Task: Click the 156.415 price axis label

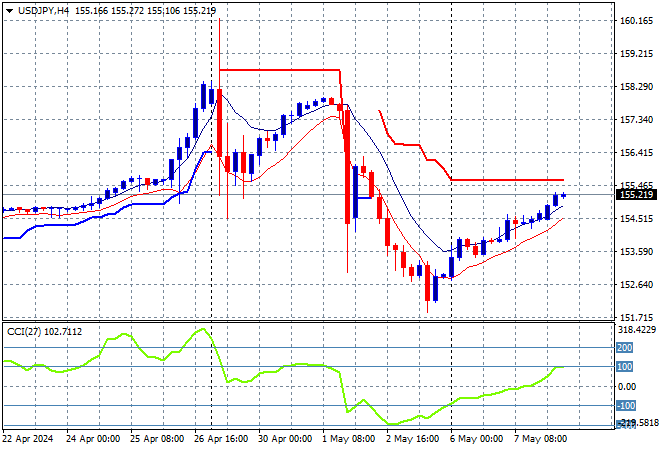Action: click(x=635, y=153)
